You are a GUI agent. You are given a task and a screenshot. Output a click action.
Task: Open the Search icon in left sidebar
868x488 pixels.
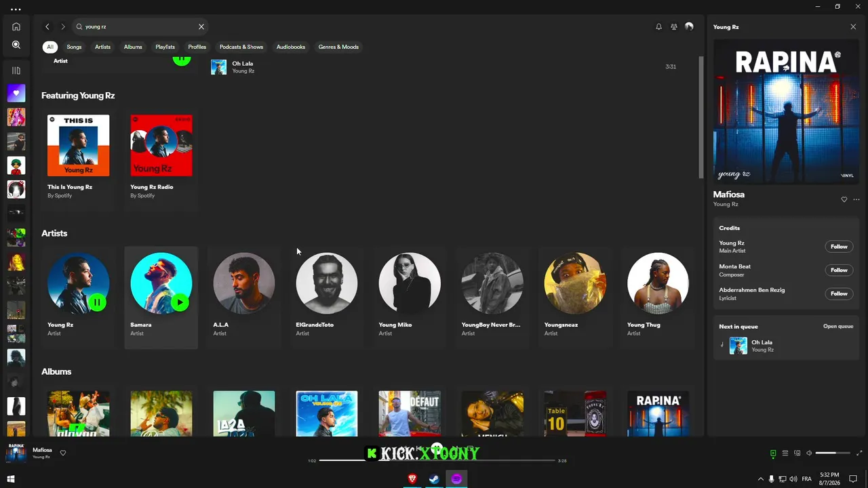(16, 45)
